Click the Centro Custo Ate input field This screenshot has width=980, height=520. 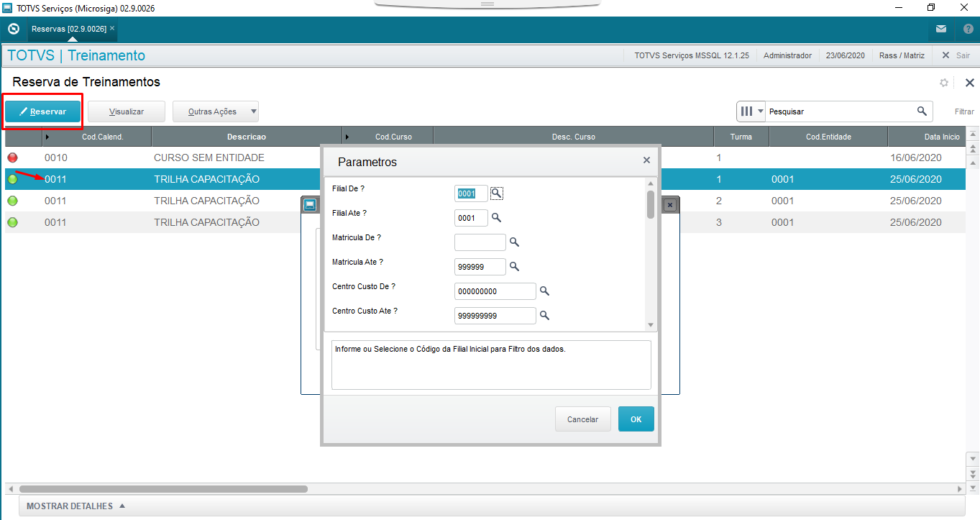[495, 316]
